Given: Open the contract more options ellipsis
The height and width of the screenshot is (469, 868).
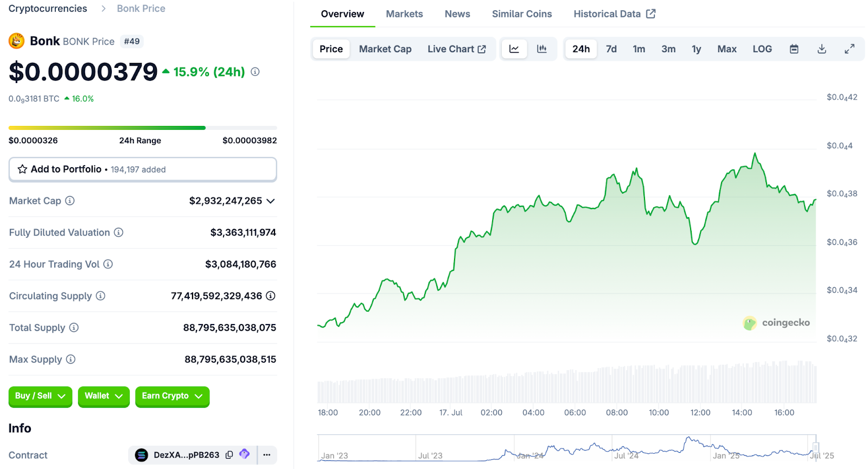Looking at the screenshot, I should [x=267, y=455].
